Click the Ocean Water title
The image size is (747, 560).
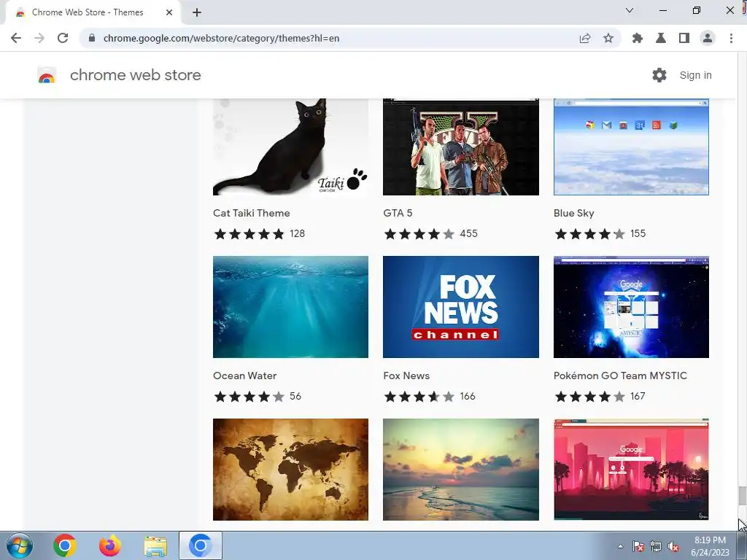point(245,376)
